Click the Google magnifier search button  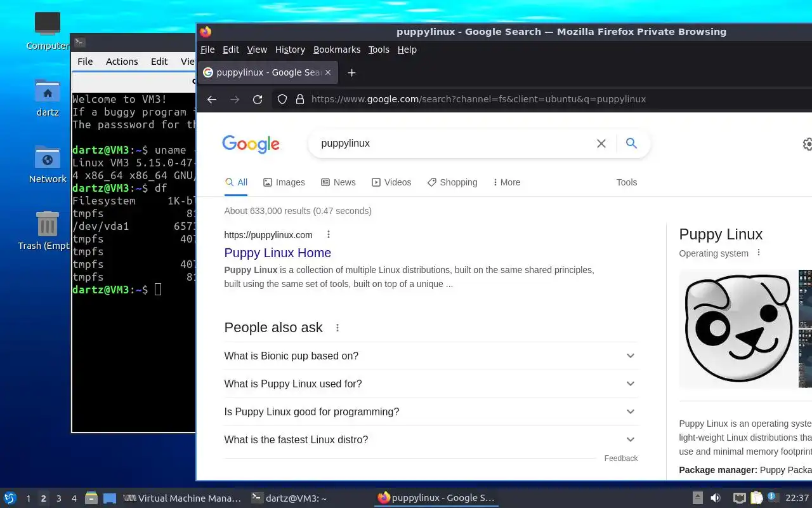click(631, 144)
